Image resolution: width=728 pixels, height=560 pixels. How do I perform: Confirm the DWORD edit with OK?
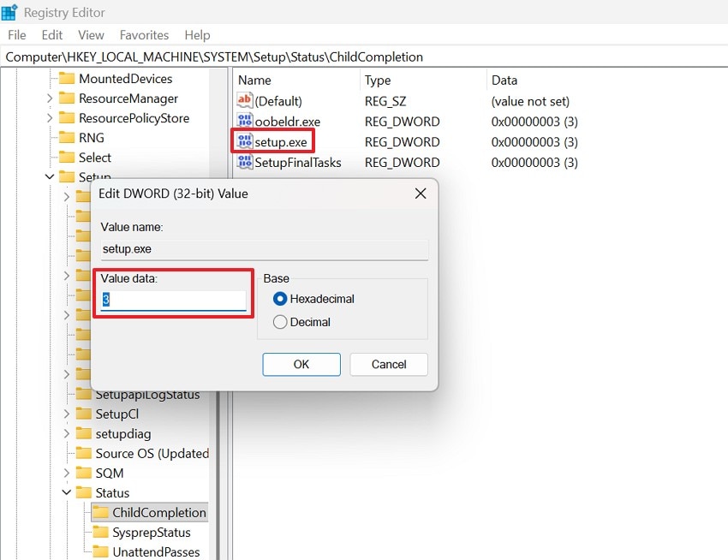tap(301, 364)
